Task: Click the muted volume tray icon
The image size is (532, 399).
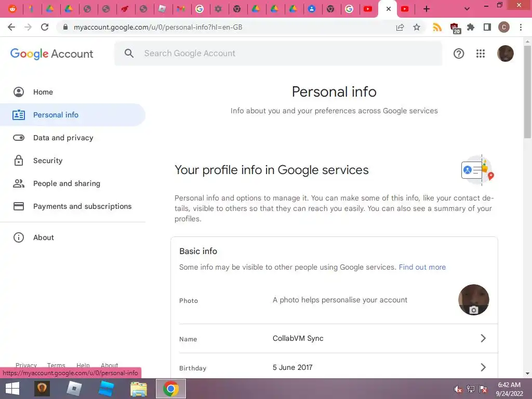Action: (x=458, y=389)
